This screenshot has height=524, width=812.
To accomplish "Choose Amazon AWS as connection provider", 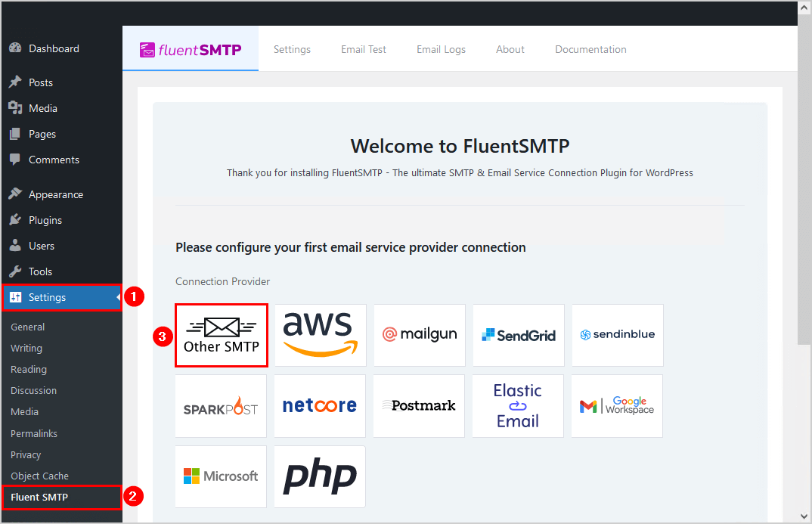I will tap(321, 336).
